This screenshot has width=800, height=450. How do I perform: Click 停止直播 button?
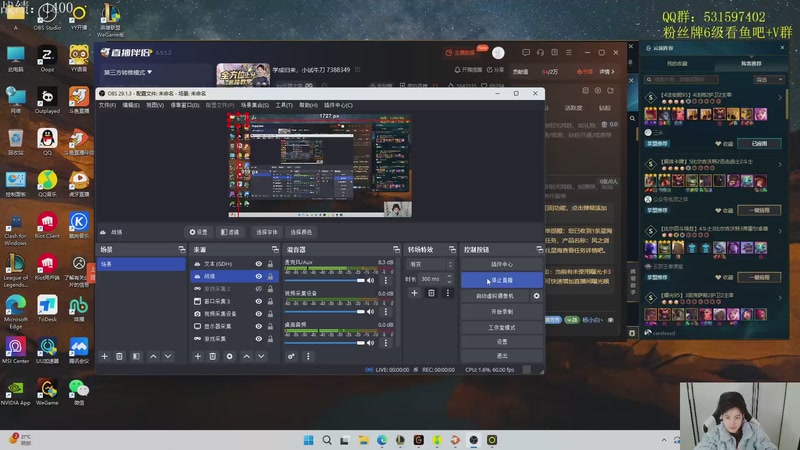(x=502, y=280)
